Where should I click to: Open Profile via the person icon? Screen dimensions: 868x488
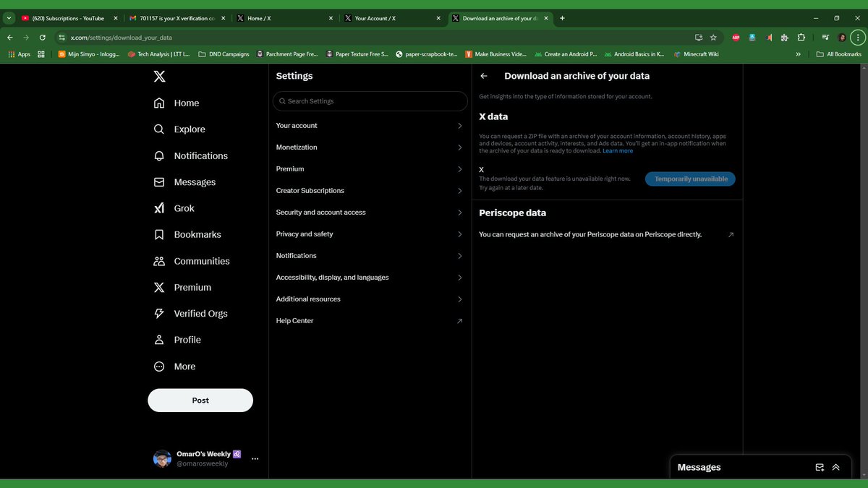(159, 340)
